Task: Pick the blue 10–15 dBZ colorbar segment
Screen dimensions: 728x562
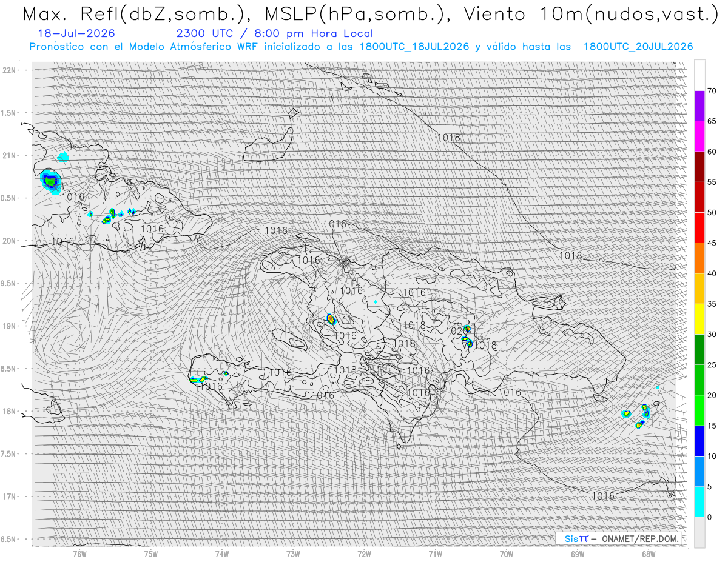Action: pos(699,441)
